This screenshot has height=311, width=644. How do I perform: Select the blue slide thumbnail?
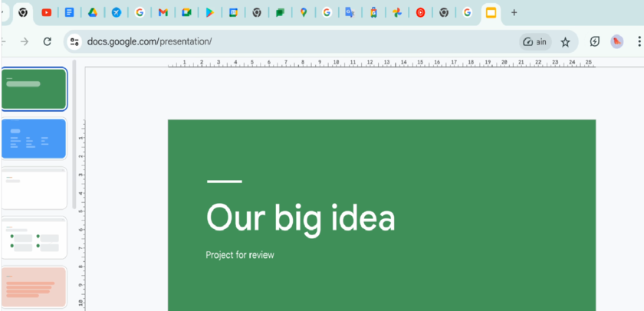[x=34, y=139]
